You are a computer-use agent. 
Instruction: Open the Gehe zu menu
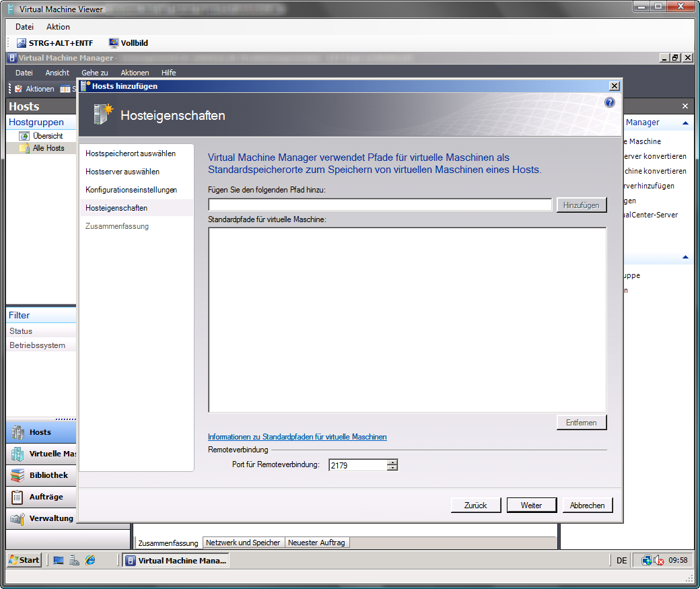coord(95,73)
